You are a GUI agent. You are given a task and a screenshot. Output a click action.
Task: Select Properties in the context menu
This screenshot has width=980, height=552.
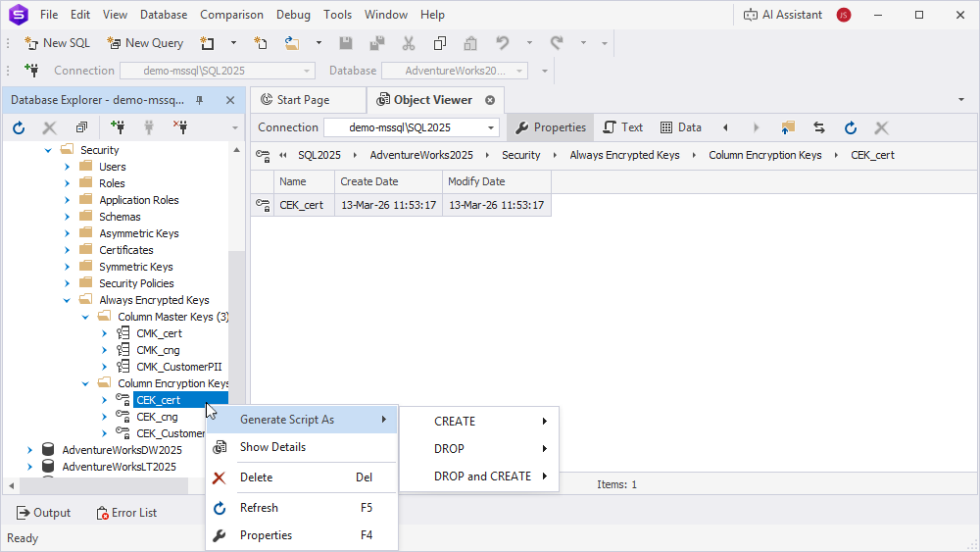302,535
